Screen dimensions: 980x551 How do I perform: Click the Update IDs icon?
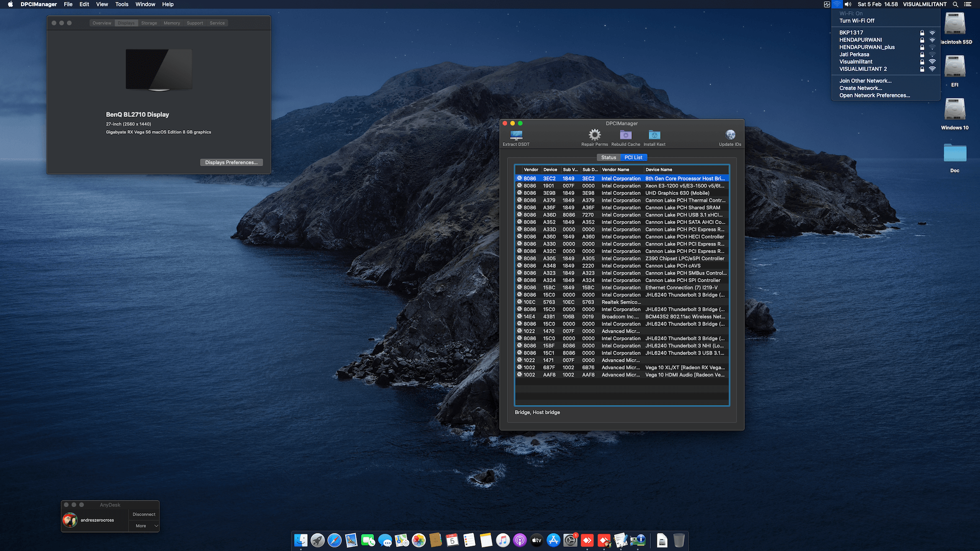(730, 135)
